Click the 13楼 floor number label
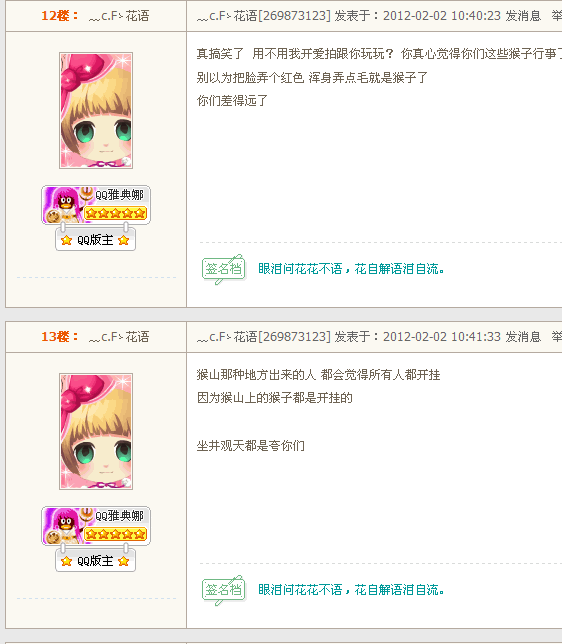The width and height of the screenshot is (562, 644). click(59, 337)
